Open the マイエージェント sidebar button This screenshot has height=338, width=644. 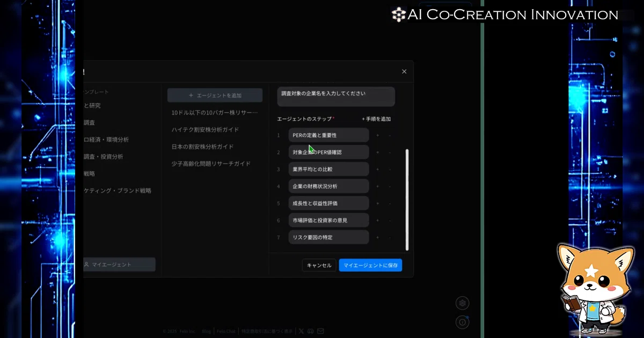click(x=119, y=264)
